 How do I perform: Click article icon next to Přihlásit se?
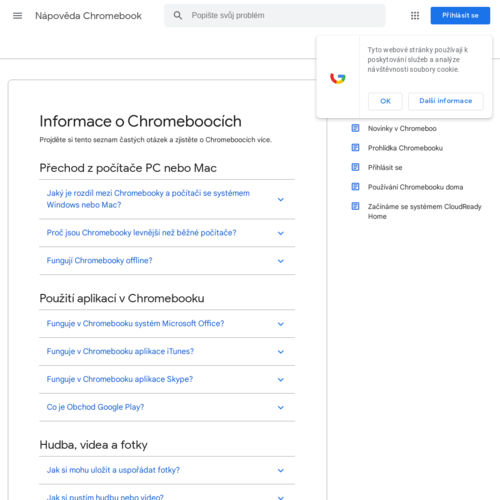tap(355, 167)
